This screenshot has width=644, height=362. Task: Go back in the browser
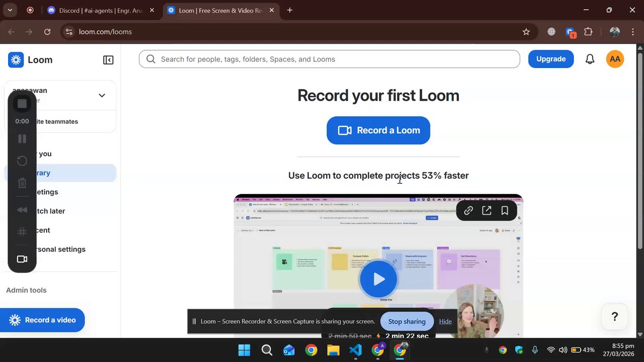pyautogui.click(x=11, y=32)
